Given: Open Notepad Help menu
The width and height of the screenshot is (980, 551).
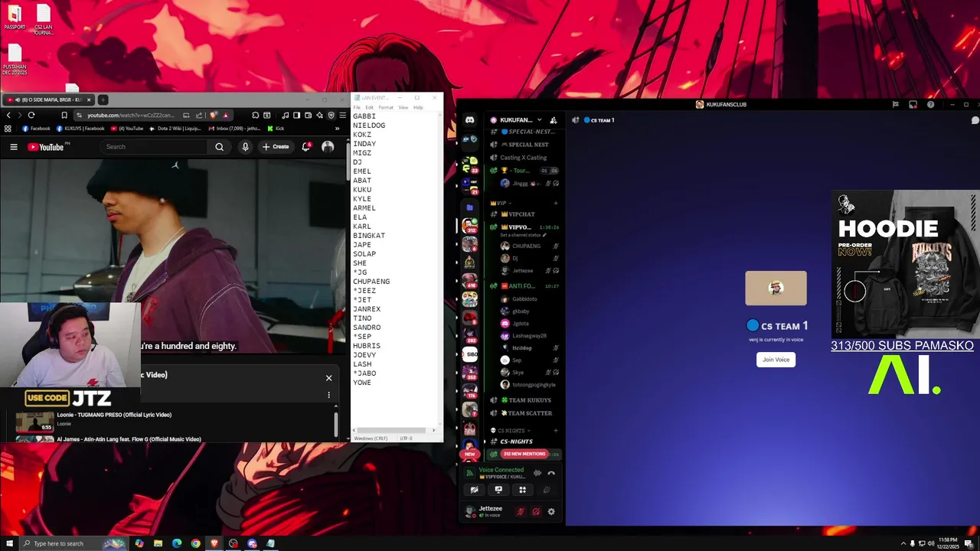Looking at the screenshot, I should (418, 107).
